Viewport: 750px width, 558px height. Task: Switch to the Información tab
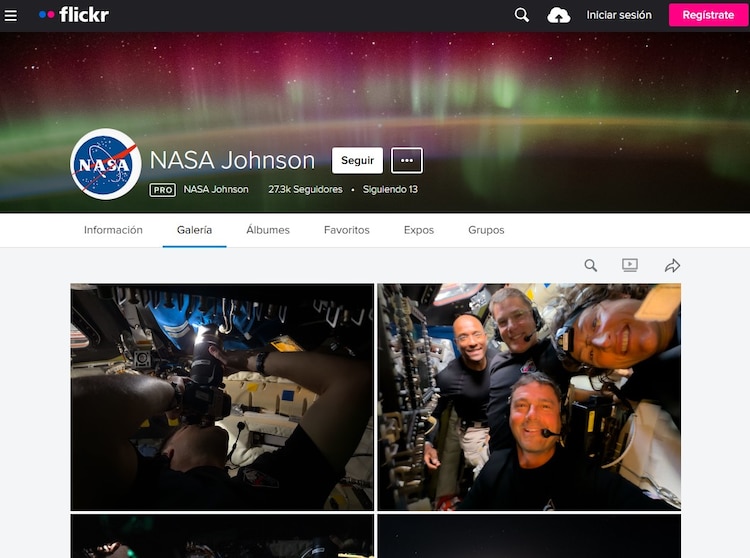pyautogui.click(x=113, y=230)
